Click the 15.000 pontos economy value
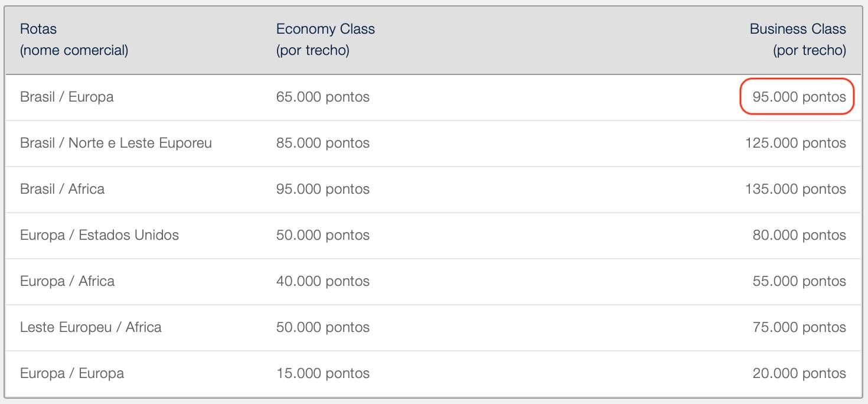 pos(323,373)
